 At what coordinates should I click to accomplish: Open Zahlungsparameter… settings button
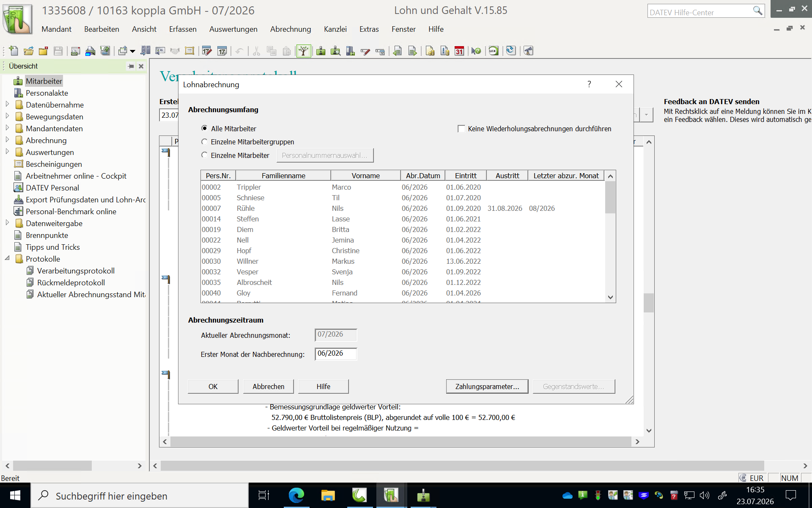click(x=487, y=387)
